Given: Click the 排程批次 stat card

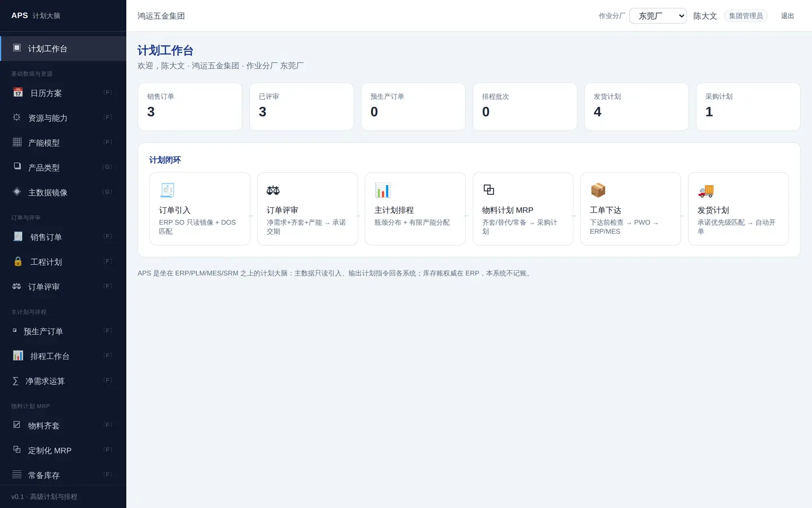Looking at the screenshot, I should [x=525, y=107].
